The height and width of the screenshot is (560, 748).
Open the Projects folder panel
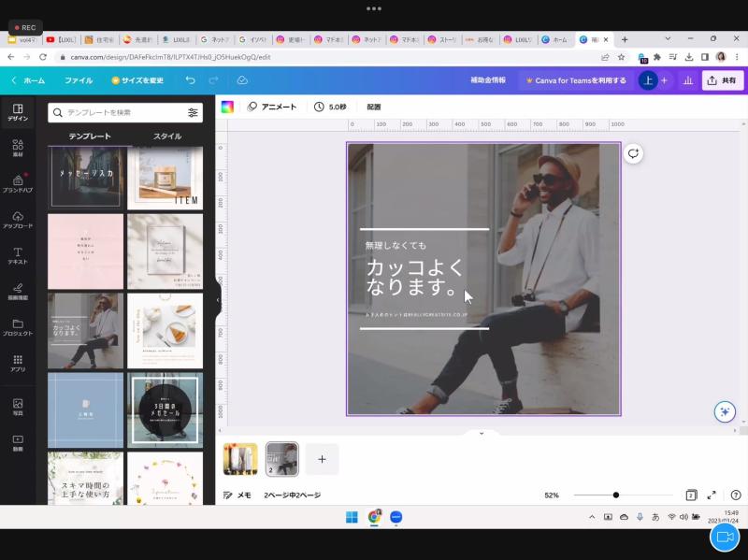click(18, 327)
